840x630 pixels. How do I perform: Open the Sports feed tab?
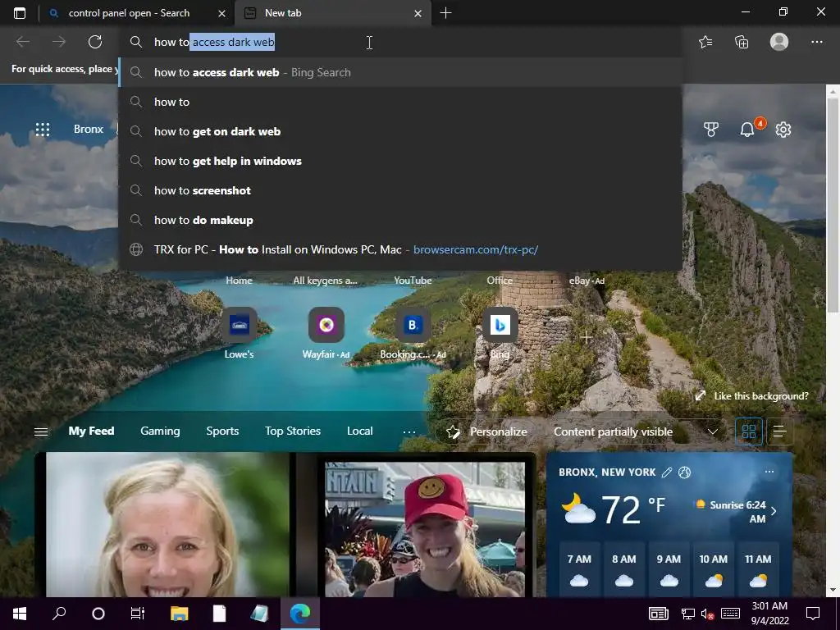(222, 431)
